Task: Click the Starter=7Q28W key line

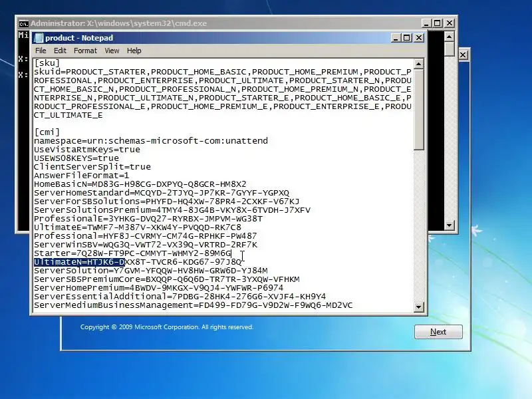Action: (132, 253)
